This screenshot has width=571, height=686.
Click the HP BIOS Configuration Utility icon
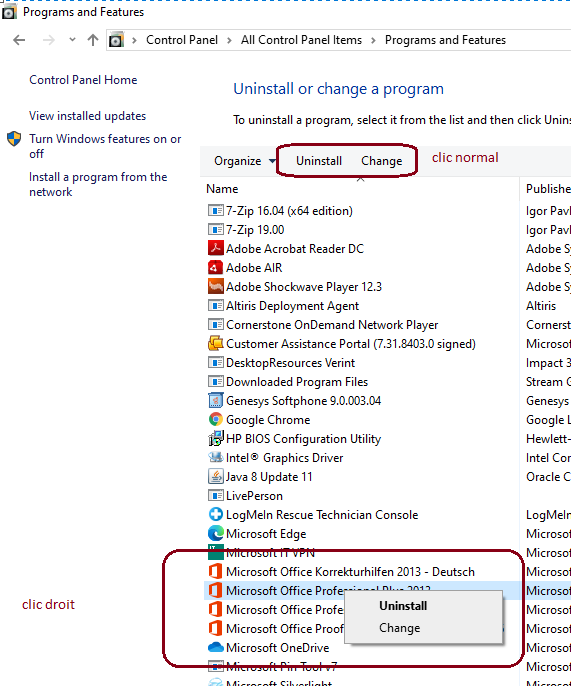[x=215, y=438]
